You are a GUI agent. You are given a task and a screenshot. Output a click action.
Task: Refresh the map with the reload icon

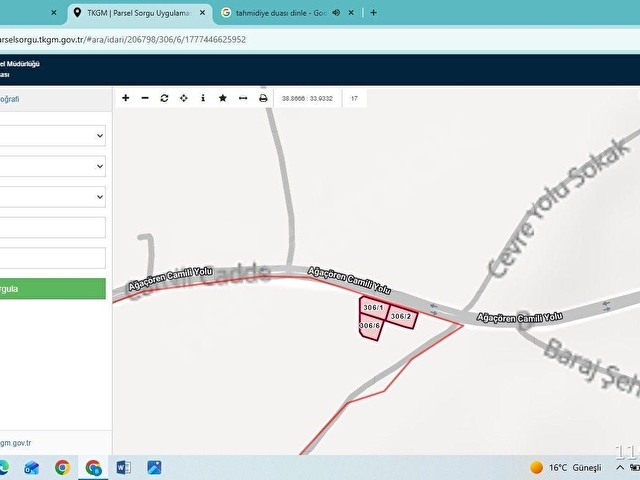tap(164, 98)
